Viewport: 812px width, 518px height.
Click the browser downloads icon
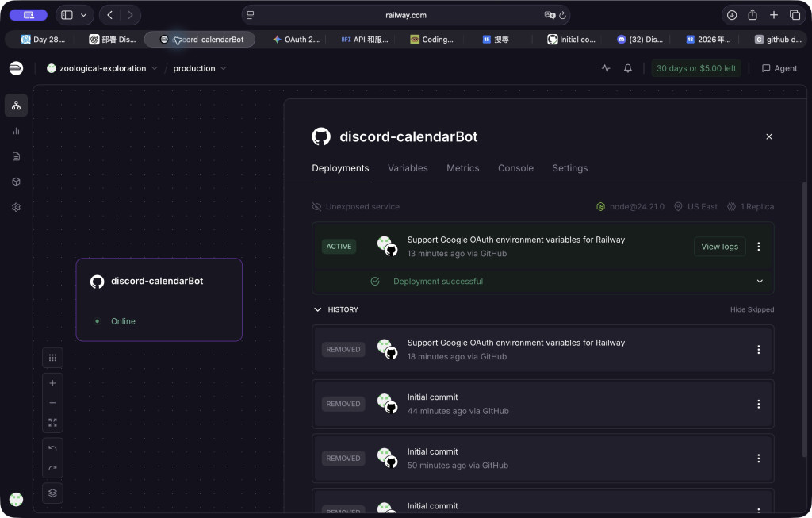pyautogui.click(x=732, y=16)
